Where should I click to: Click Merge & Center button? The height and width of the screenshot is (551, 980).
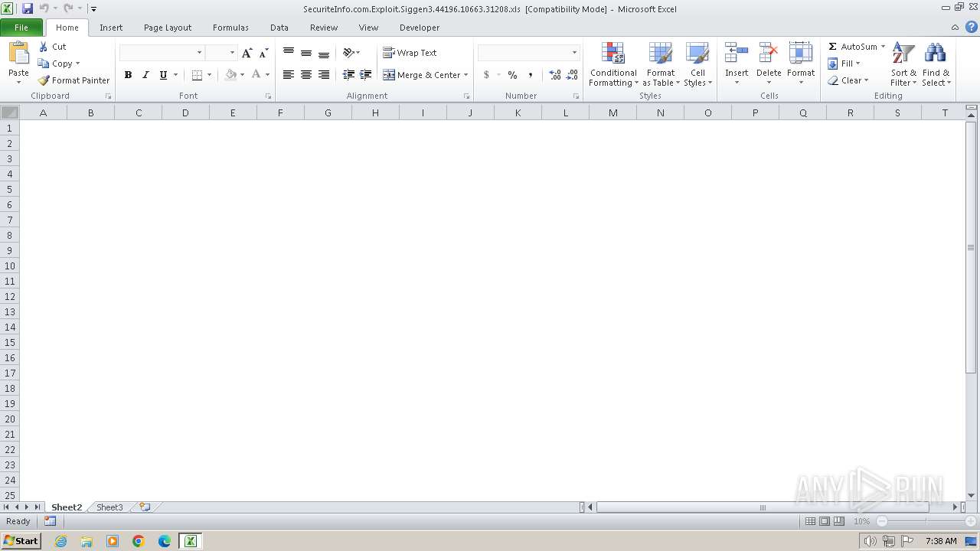pyautogui.click(x=422, y=75)
